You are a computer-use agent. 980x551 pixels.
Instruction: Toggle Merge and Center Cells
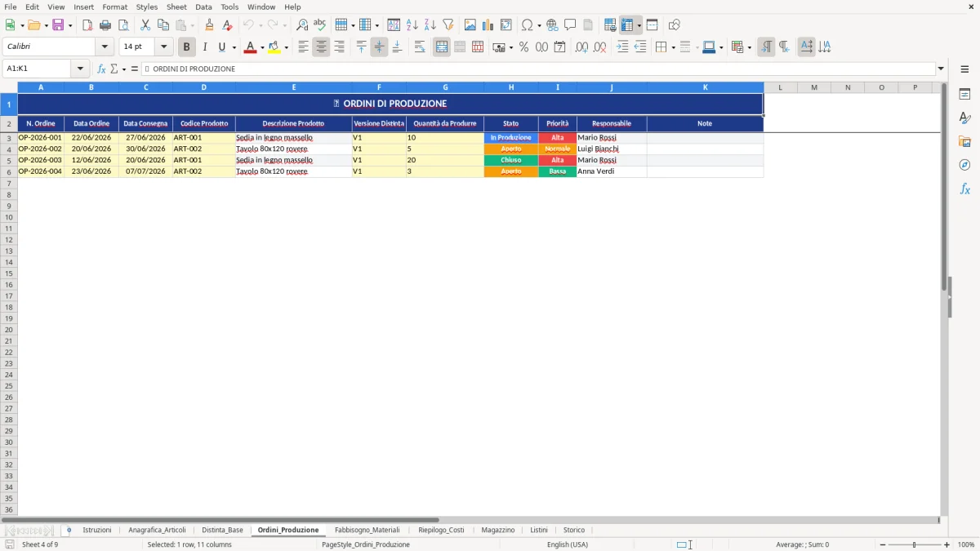(x=442, y=47)
